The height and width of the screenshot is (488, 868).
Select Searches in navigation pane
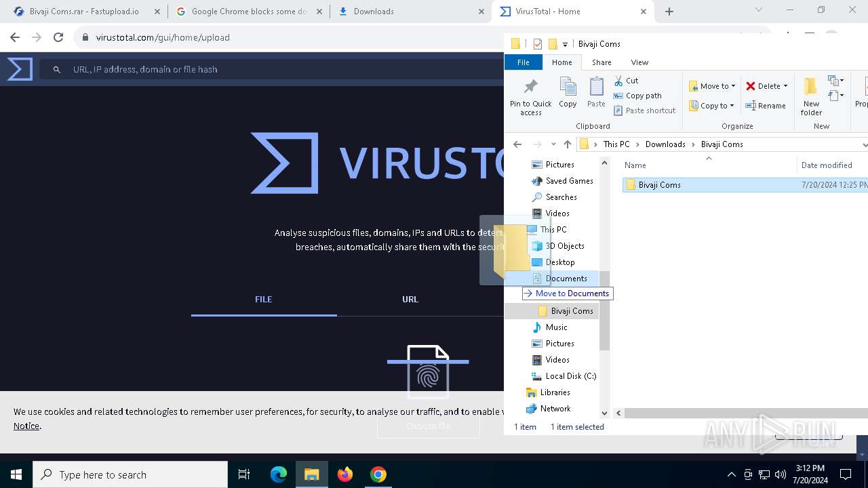pyautogui.click(x=561, y=197)
